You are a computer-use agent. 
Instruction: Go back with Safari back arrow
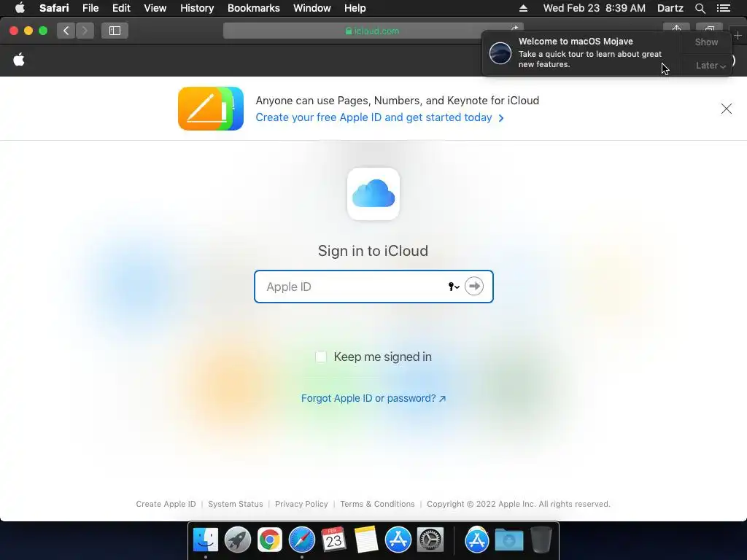(66, 31)
